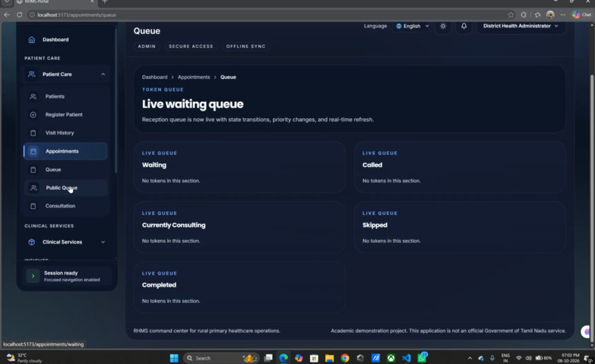Click the Called queue card heading
The height and width of the screenshot is (364, 595).
pos(372,165)
